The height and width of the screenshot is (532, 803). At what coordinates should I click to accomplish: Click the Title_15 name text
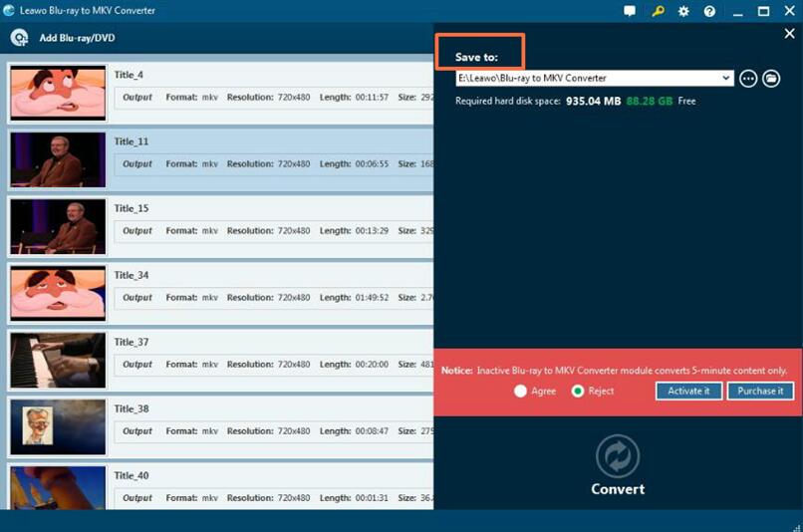pyautogui.click(x=132, y=208)
